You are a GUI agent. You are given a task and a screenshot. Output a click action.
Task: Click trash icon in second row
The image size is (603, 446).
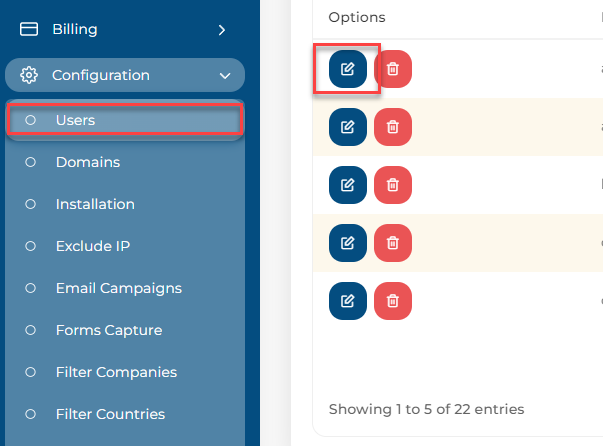pyautogui.click(x=393, y=127)
